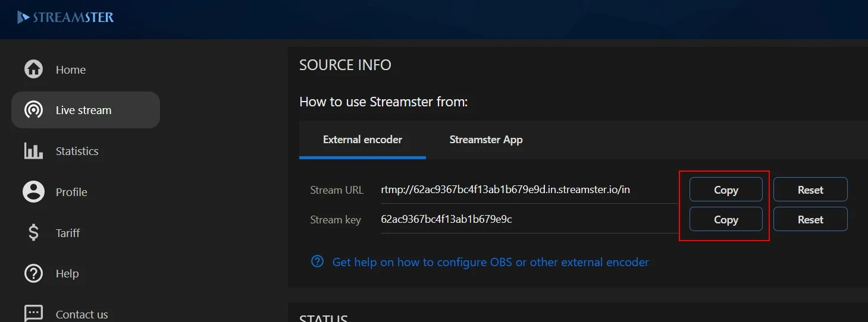Viewport: 868px width, 322px height.
Task: Click the Streamster logo
Action: coord(65,17)
